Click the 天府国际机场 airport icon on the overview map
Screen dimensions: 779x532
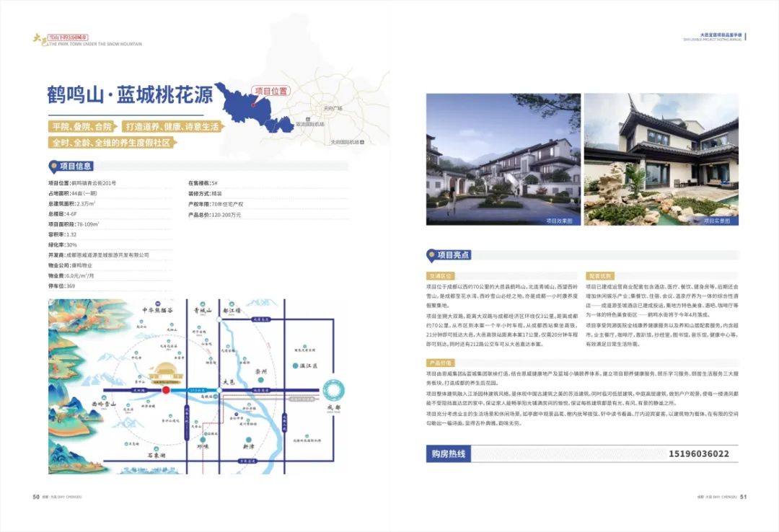[x=362, y=142]
